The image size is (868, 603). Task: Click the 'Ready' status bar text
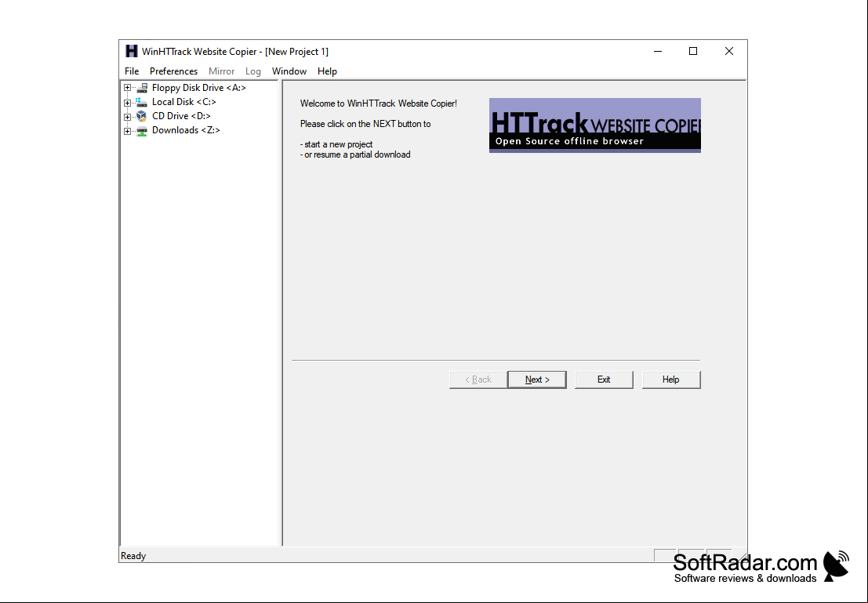[133, 555]
